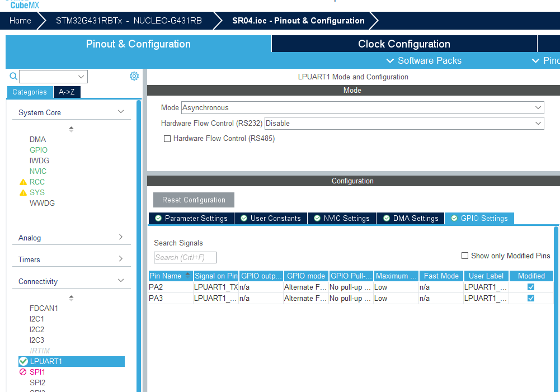
Task: Collapse the System Core category
Action: click(121, 112)
